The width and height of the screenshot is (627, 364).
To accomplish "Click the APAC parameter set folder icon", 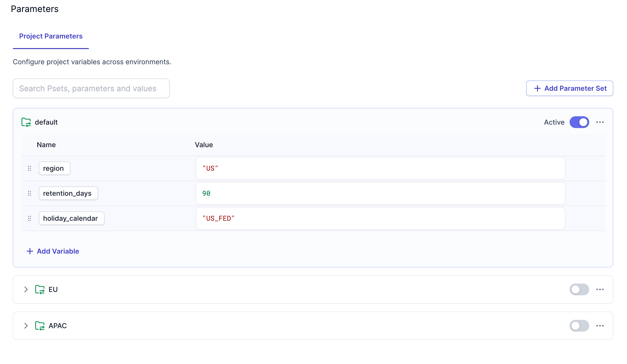I will point(40,326).
